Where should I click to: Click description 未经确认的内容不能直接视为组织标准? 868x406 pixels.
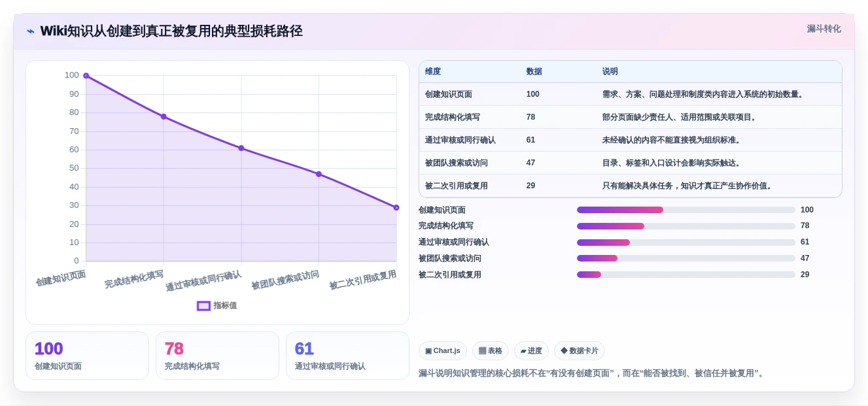point(671,140)
